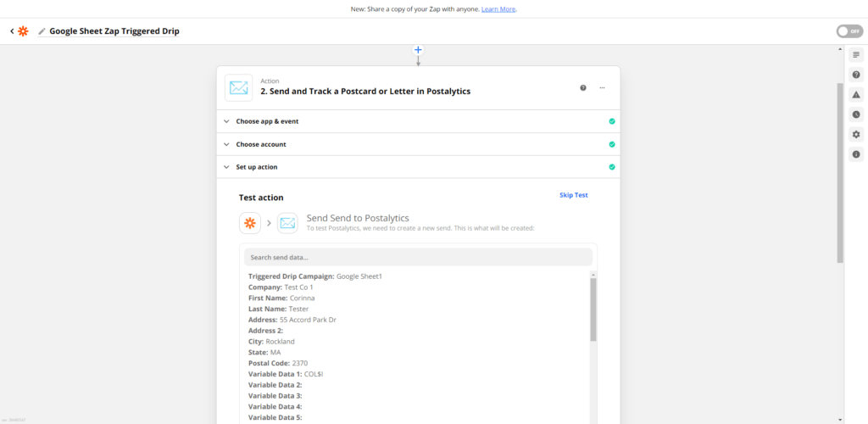The height and width of the screenshot is (424, 868).
Task: Click the main page vertical scrollbar
Action: click(840, 173)
